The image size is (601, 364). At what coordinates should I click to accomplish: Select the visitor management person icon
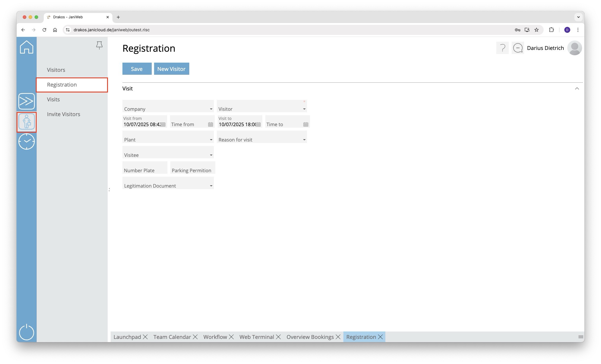(x=26, y=122)
